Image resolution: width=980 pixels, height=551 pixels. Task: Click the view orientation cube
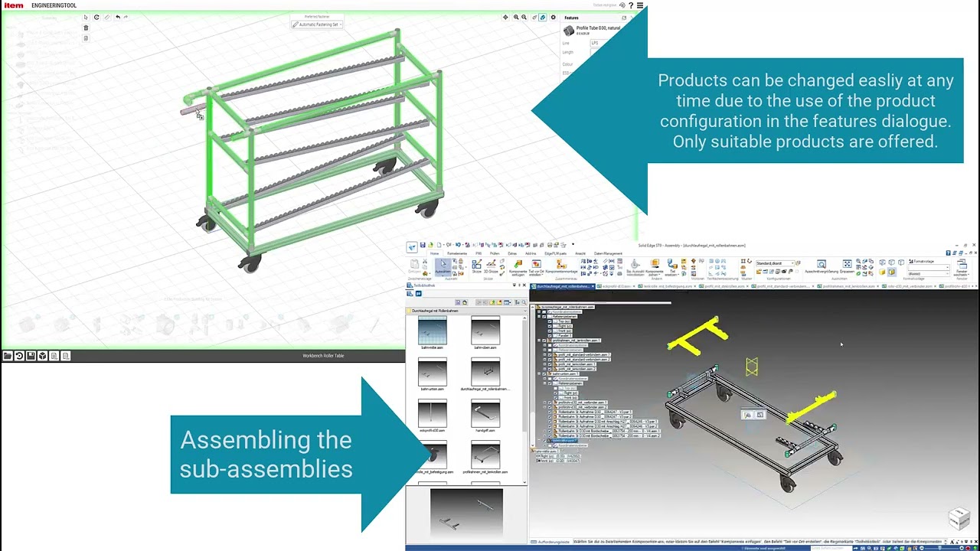coord(959,518)
